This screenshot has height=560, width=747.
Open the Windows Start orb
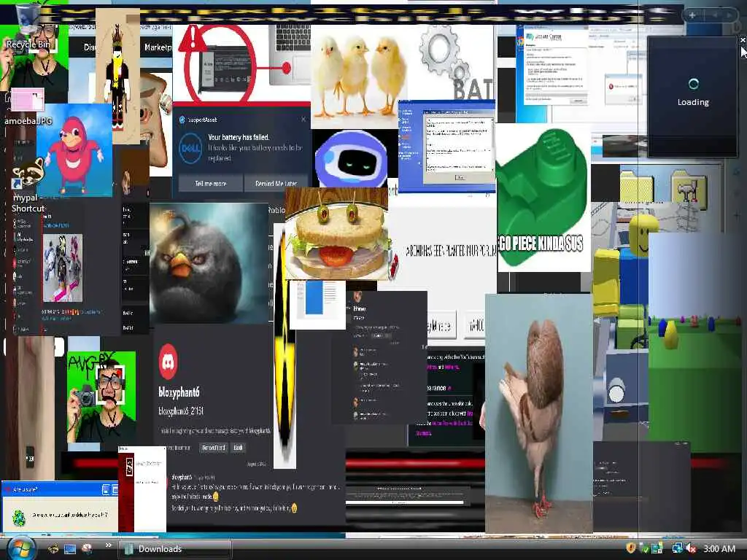21,548
